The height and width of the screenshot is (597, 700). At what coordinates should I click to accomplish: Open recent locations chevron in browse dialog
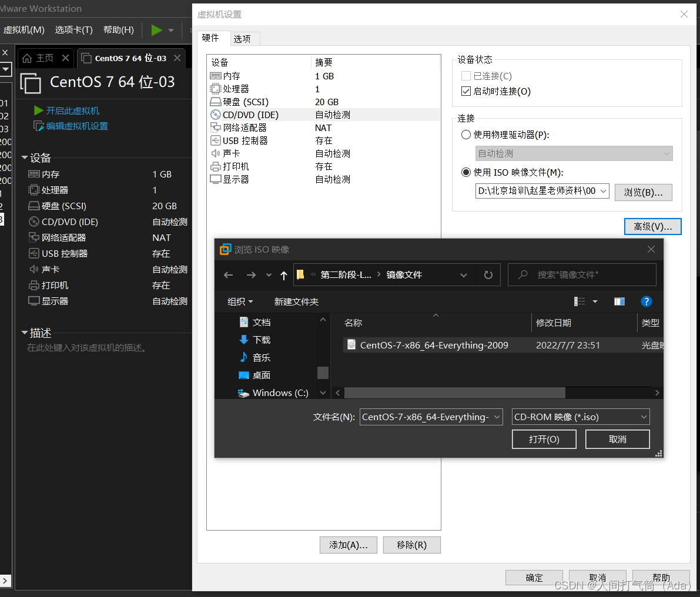pos(269,276)
